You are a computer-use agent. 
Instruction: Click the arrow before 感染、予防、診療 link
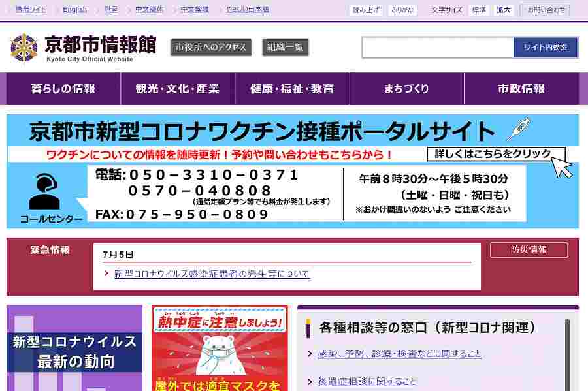click(310, 354)
